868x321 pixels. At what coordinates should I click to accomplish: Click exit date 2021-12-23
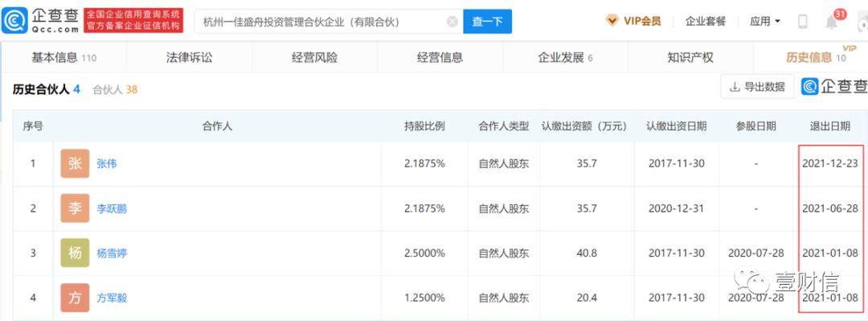[x=829, y=163]
